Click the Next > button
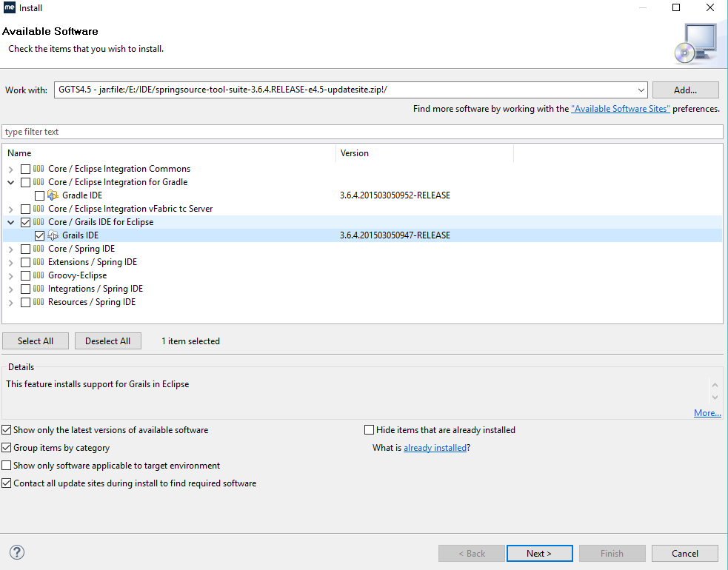 coord(539,553)
